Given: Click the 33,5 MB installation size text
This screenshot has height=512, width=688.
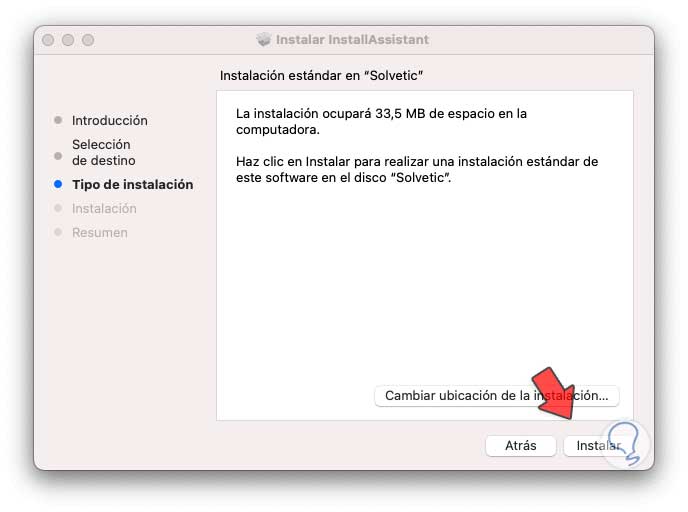Looking at the screenshot, I should pos(400,114).
